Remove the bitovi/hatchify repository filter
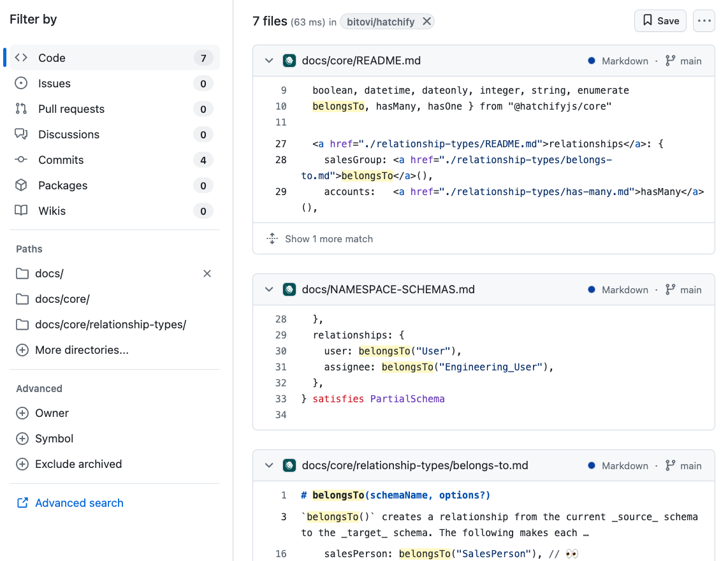This screenshot has width=728, height=561. click(x=427, y=21)
